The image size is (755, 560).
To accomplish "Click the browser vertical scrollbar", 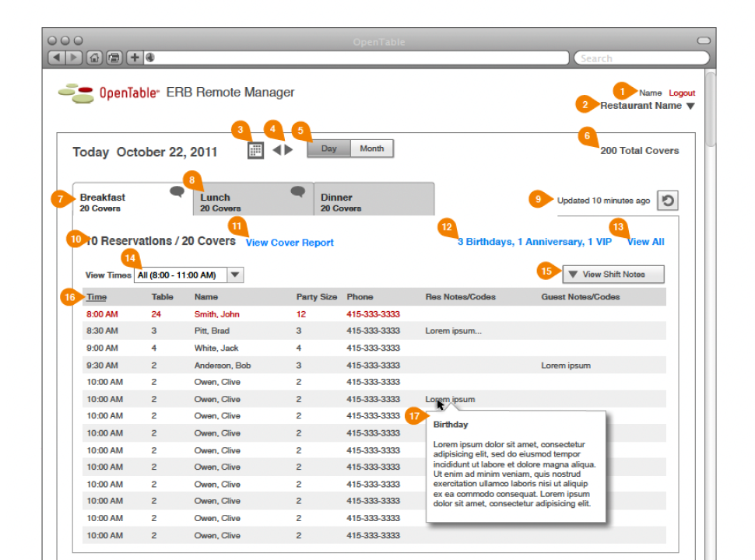I will [710, 109].
